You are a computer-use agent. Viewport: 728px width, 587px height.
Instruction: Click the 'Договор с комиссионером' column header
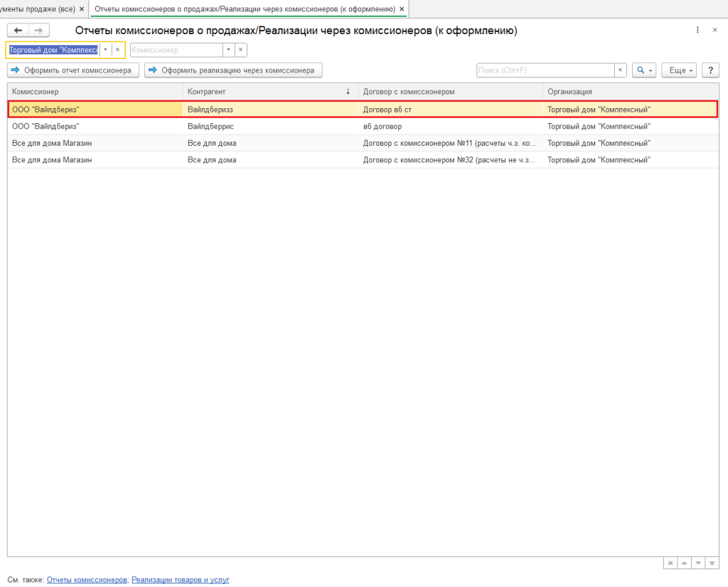click(450, 92)
